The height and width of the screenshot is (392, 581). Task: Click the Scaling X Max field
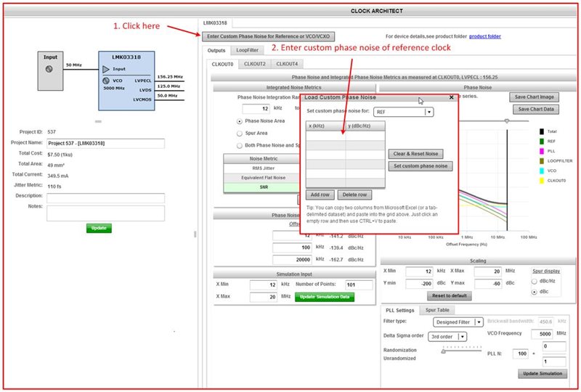coord(487,271)
